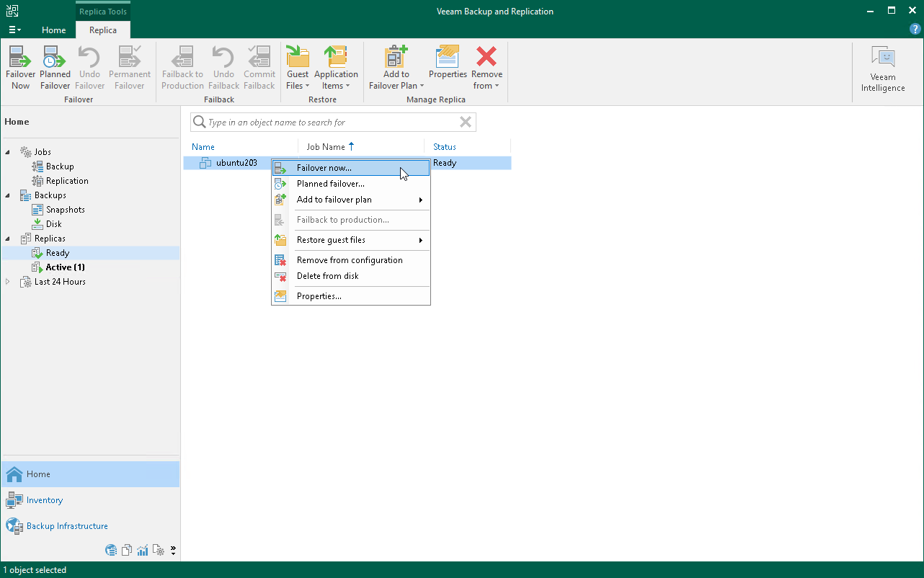The height and width of the screenshot is (578, 924).
Task: Open Add to failover plan submenu
Action: pyautogui.click(x=351, y=200)
